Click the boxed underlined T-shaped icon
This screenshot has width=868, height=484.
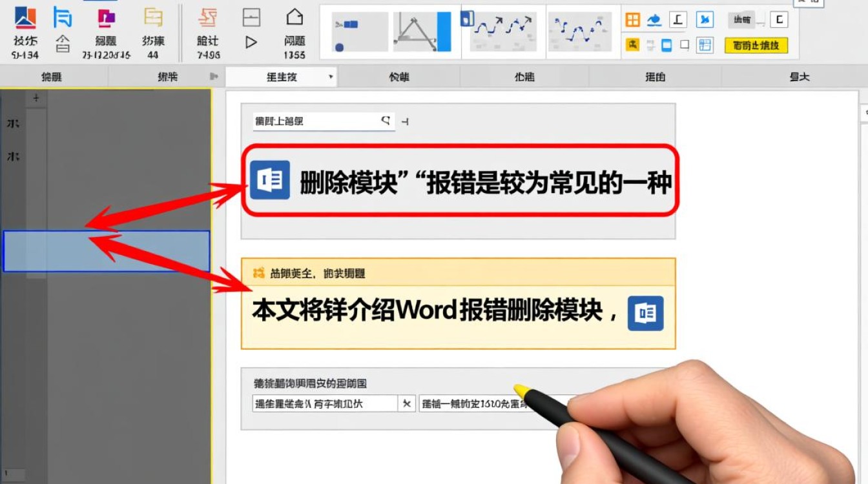[x=677, y=20]
